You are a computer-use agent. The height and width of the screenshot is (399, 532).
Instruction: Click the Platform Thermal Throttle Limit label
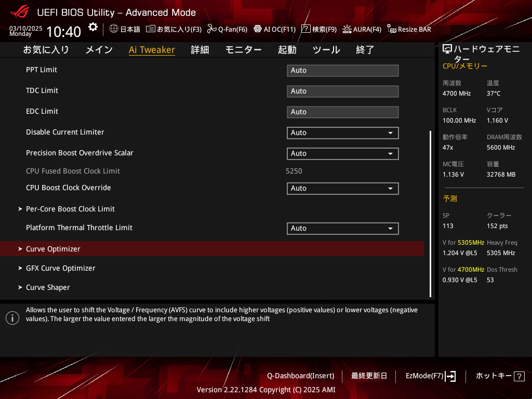tap(79, 228)
